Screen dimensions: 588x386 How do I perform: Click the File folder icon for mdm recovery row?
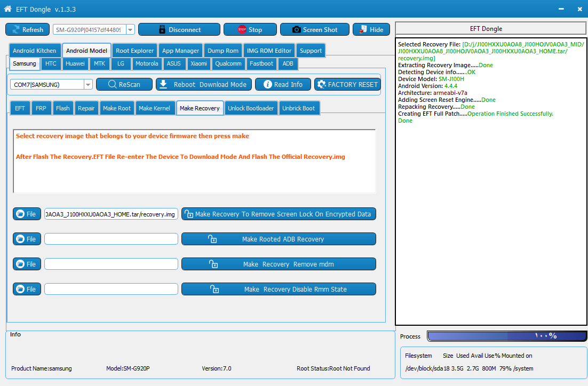[x=21, y=264]
